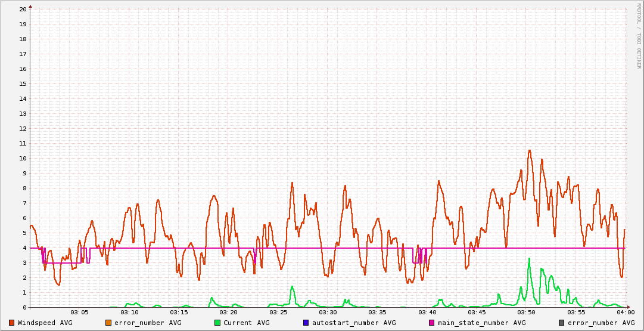Image resolution: width=644 pixels, height=331 pixels.
Task: Click the red arrow atop the vertical axis
Action: [x=30, y=6]
